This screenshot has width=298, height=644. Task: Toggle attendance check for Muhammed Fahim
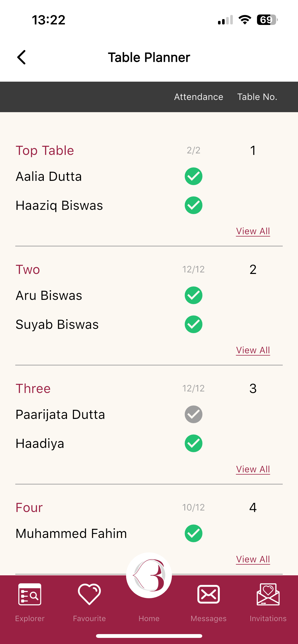(194, 533)
